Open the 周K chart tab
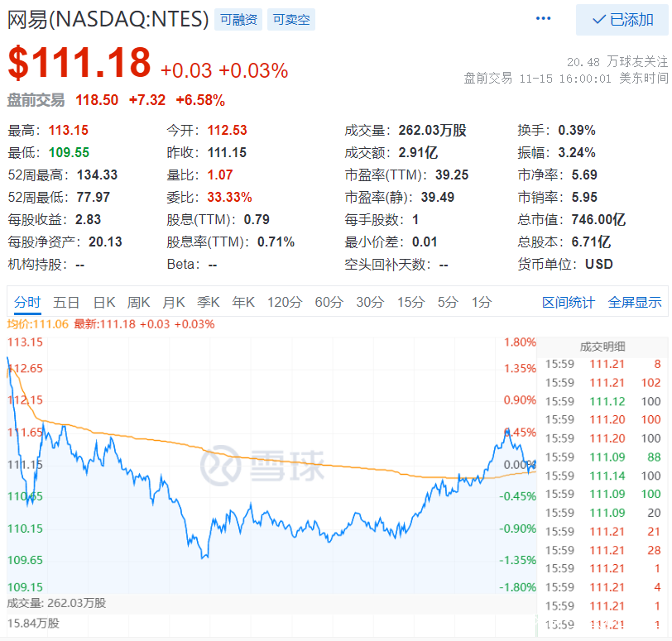This screenshot has width=672, height=641. click(x=138, y=302)
